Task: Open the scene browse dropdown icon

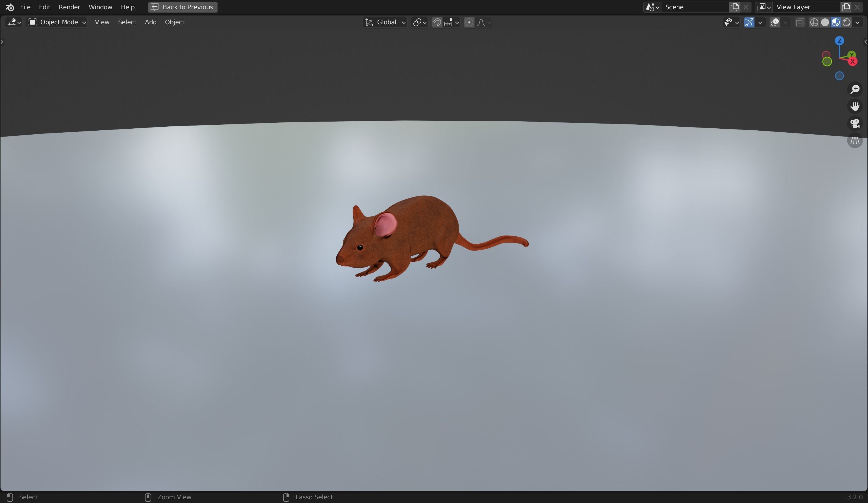Action: (652, 7)
